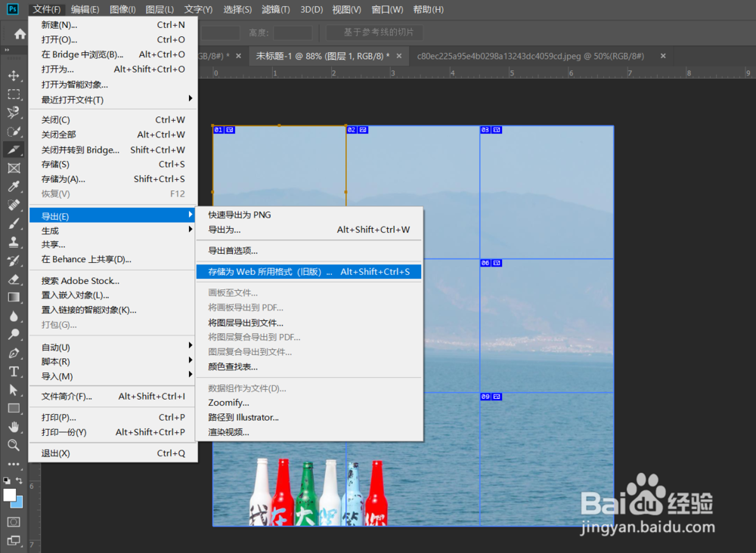
Task: Click the 基于参考线的切片 button
Action: (374, 32)
